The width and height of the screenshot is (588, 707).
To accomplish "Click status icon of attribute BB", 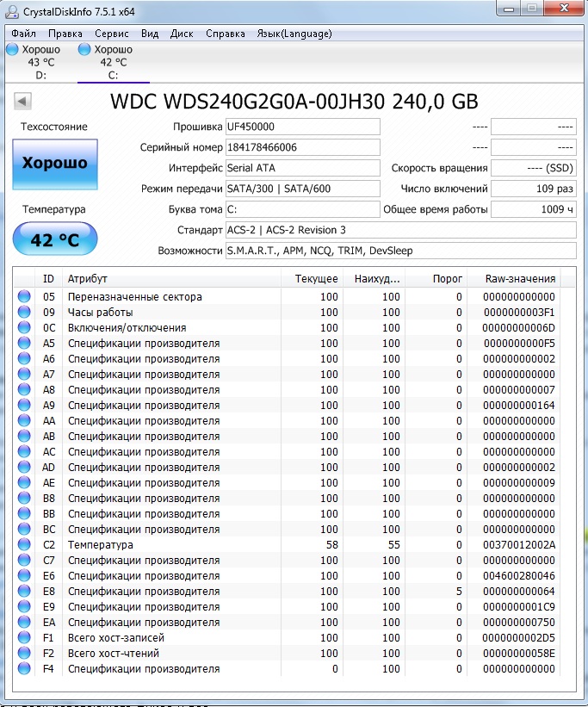I will [x=24, y=513].
